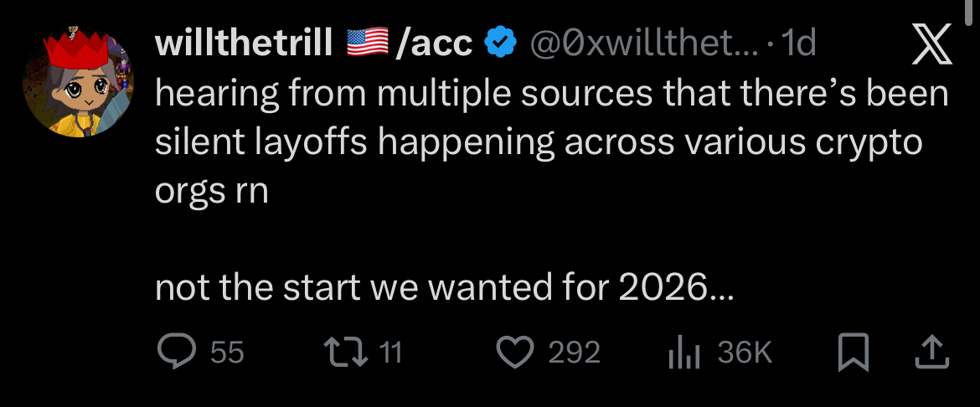
Task: Click the 55 replies count
Action: click(x=227, y=353)
